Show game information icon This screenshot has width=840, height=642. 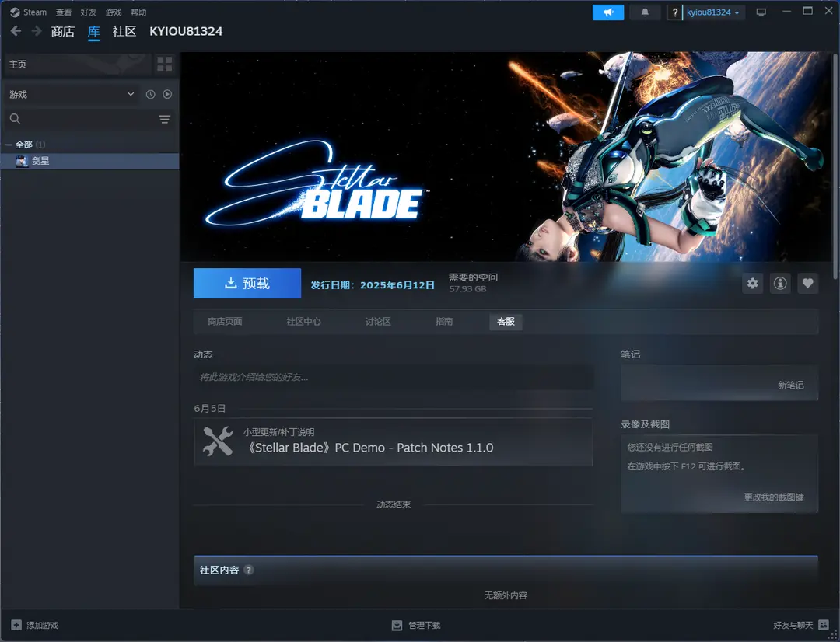pos(780,283)
